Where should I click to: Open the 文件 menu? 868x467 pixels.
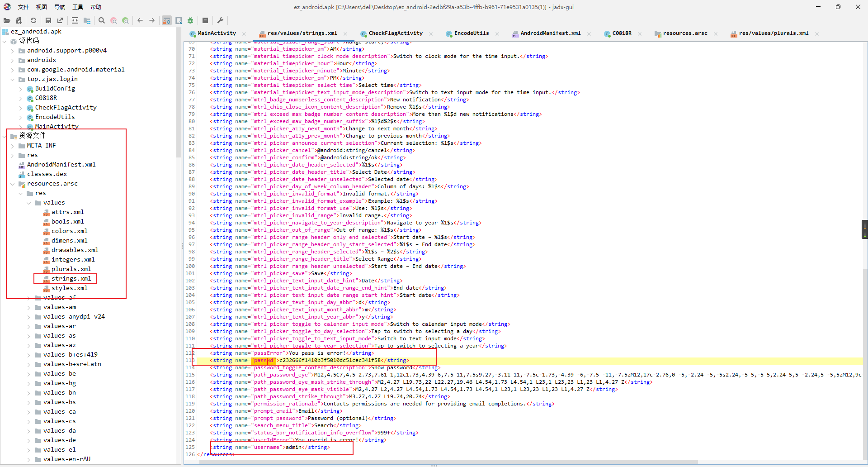(x=24, y=7)
